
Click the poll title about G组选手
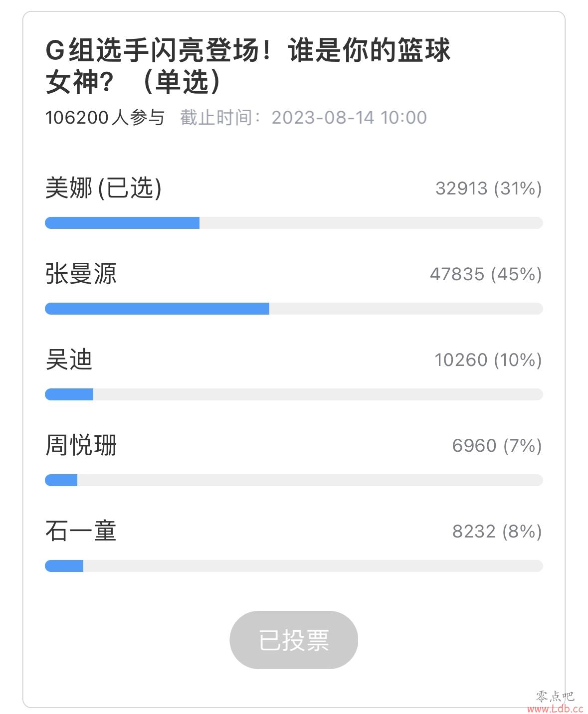[248, 65]
